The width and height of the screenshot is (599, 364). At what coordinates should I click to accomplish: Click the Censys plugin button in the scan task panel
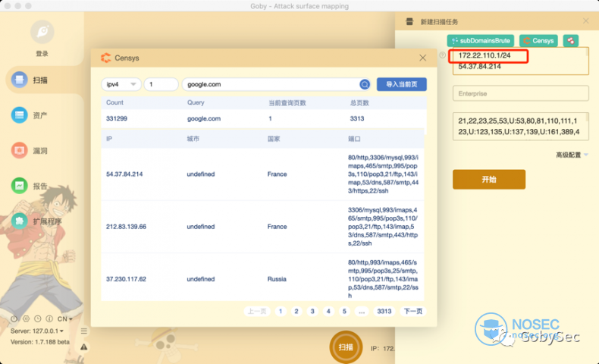coord(538,40)
